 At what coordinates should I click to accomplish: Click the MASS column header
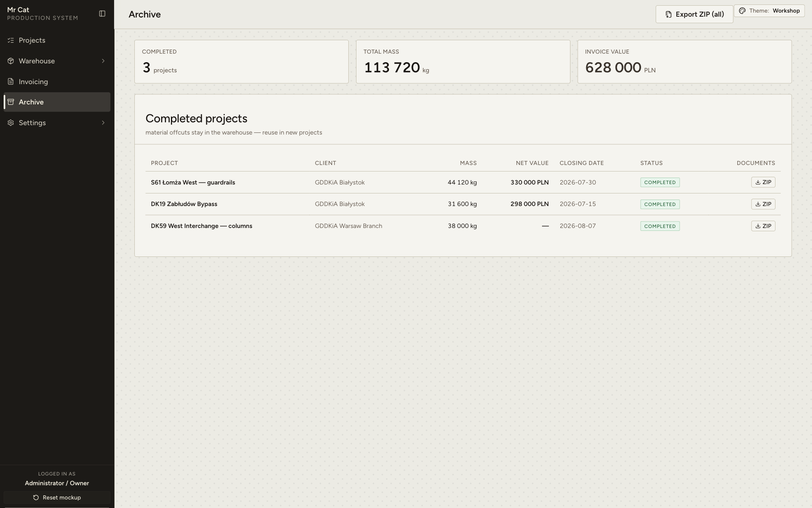(468, 163)
